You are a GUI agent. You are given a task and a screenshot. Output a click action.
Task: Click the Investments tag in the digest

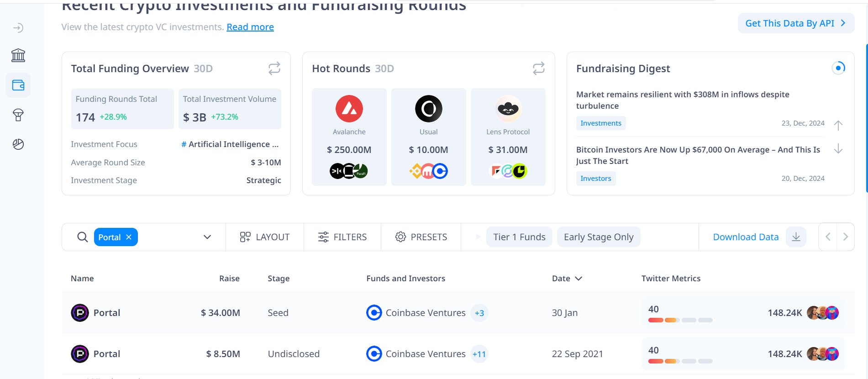(x=601, y=123)
